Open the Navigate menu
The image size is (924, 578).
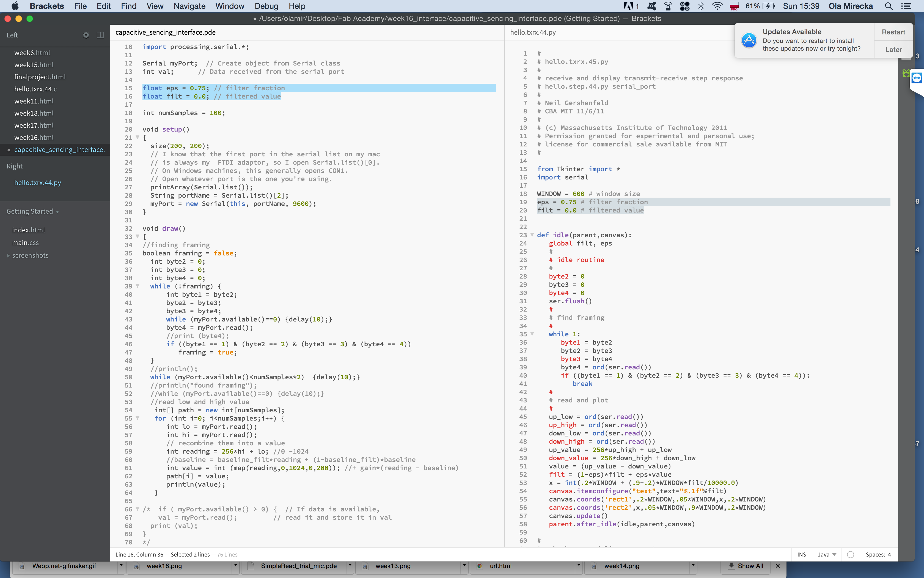coord(189,6)
